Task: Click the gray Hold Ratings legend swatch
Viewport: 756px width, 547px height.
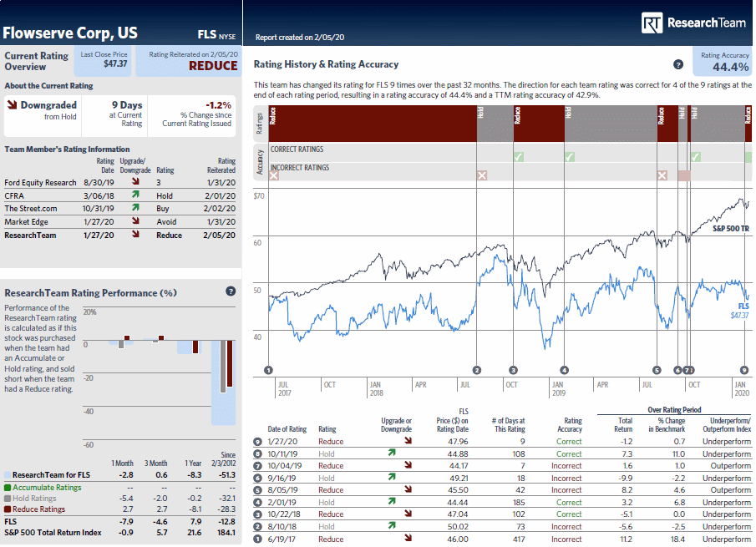Action: 8,499
